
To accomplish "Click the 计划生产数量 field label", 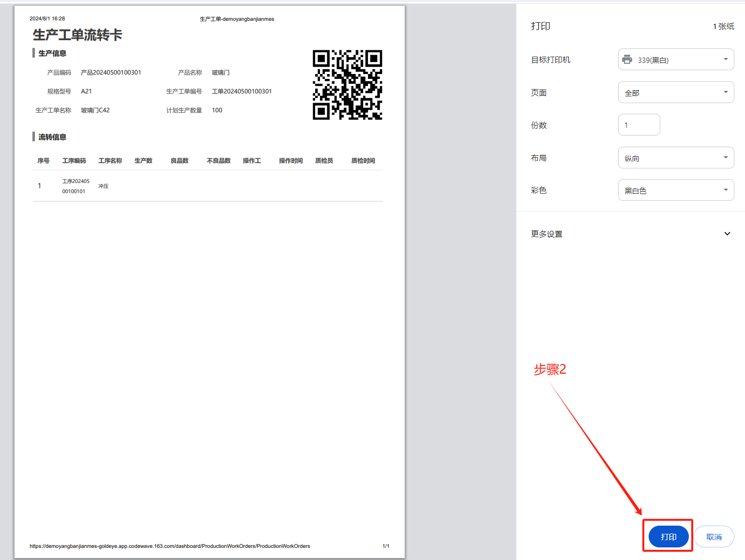I will 184,110.
